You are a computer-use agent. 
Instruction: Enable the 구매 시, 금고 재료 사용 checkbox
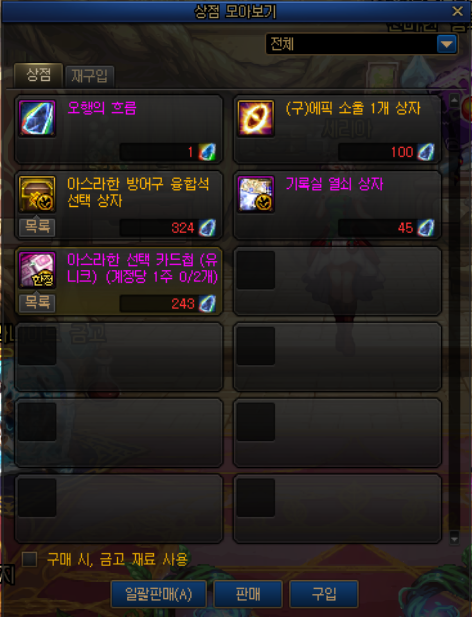click(x=30, y=559)
